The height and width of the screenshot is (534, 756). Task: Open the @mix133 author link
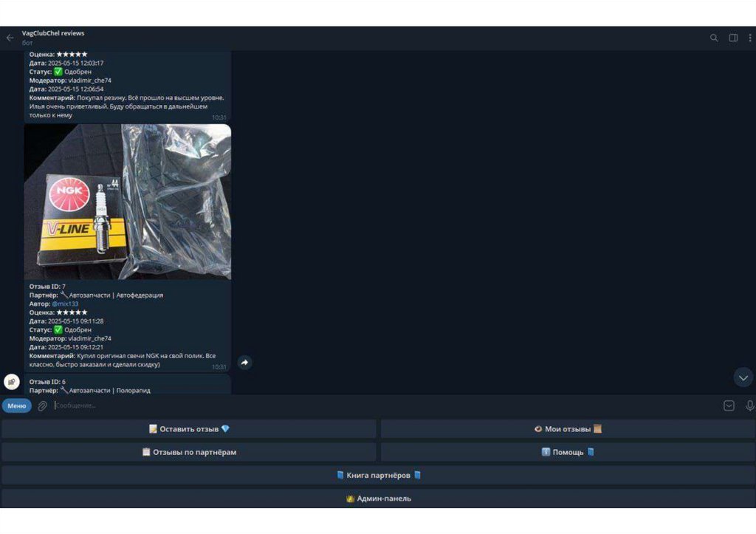65,304
